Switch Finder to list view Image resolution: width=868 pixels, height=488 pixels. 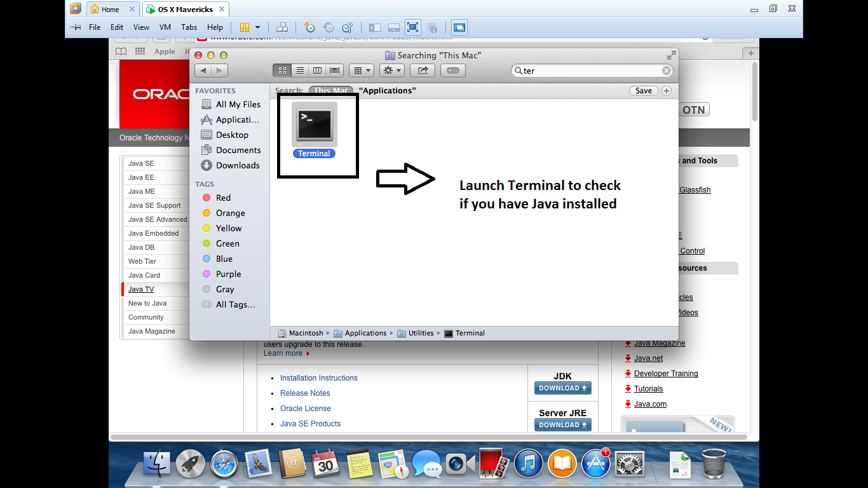300,71
